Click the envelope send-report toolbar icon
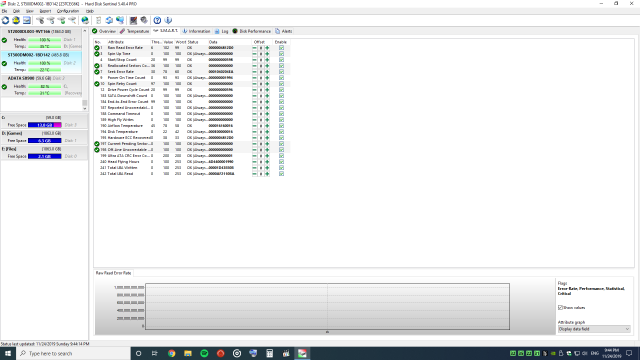Viewport: 640px width, 360px height. (27, 20)
